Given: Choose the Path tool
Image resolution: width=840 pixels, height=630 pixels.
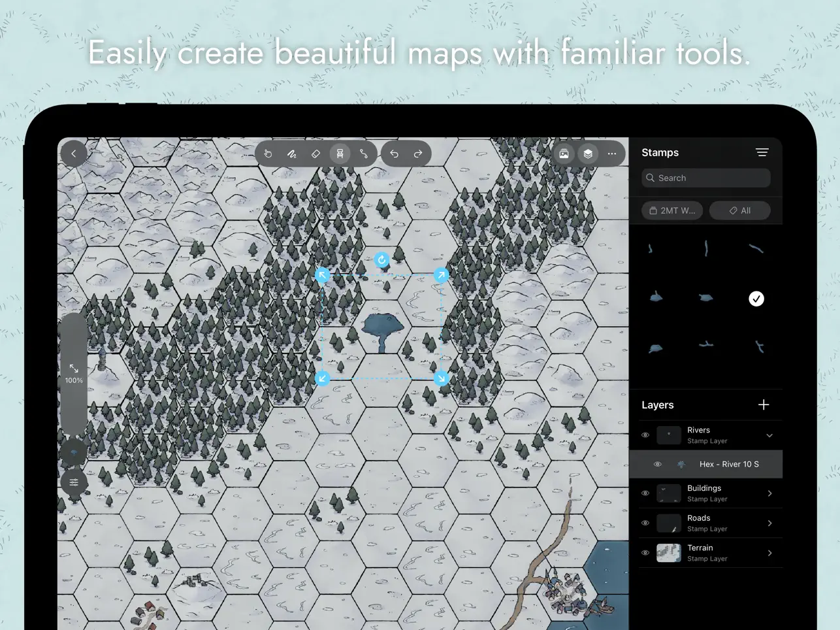Looking at the screenshot, I should [x=363, y=154].
